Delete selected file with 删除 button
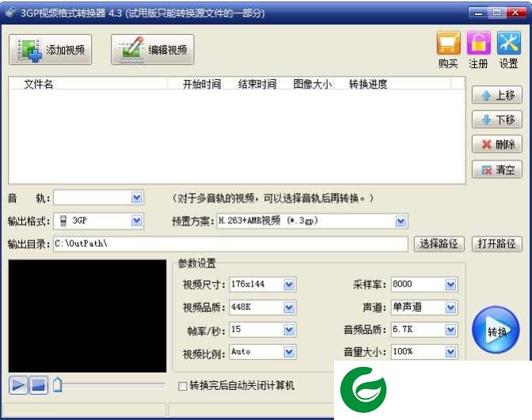 (497, 145)
